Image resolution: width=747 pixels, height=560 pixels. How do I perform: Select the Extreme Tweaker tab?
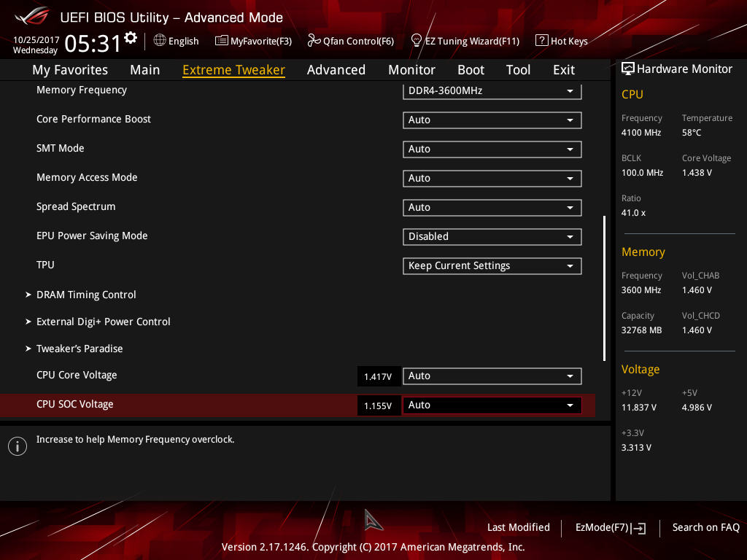point(234,70)
